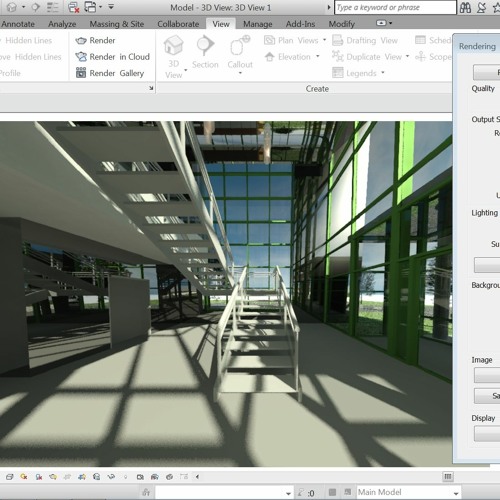Click the Render teapot icon
500x500 pixels.
click(x=81, y=41)
